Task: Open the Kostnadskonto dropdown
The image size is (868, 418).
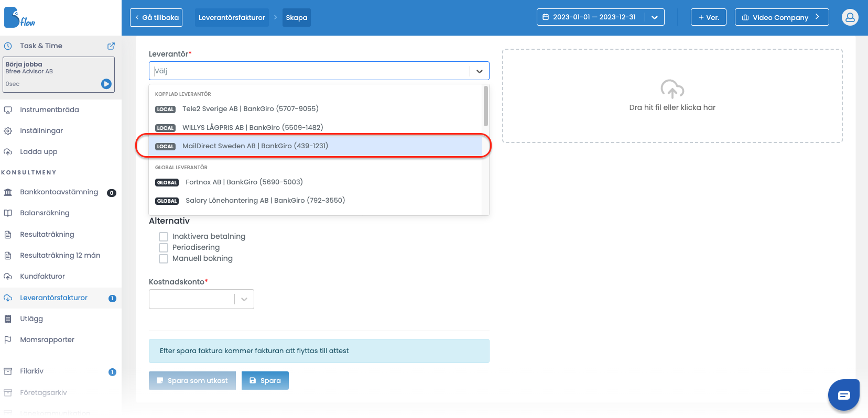Action: [x=201, y=299]
